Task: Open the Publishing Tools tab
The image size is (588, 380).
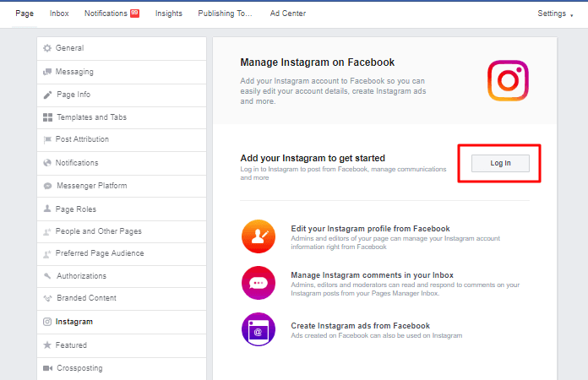Action: click(x=225, y=14)
